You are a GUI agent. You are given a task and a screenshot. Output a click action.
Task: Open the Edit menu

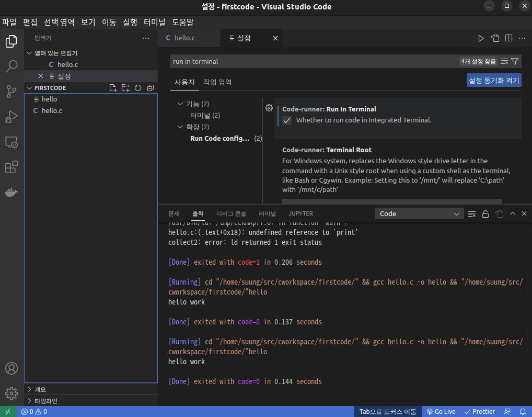(x=30, y=22)
